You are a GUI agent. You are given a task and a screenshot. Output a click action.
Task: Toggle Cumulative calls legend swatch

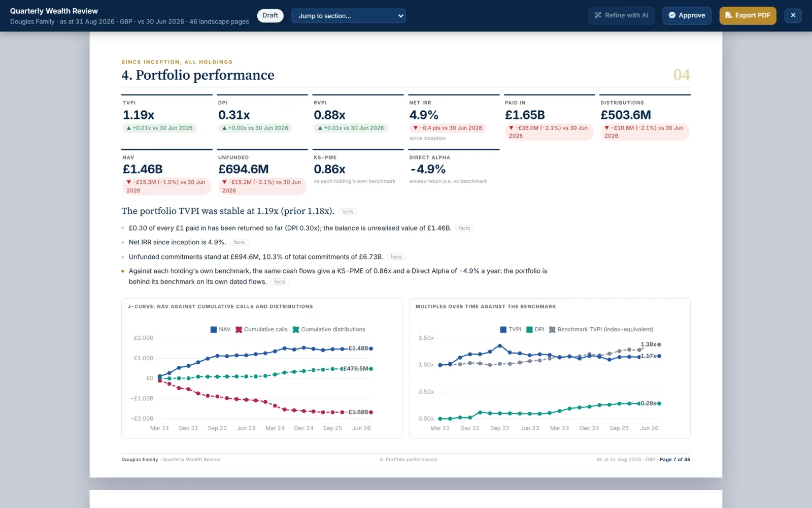[239, 330]
